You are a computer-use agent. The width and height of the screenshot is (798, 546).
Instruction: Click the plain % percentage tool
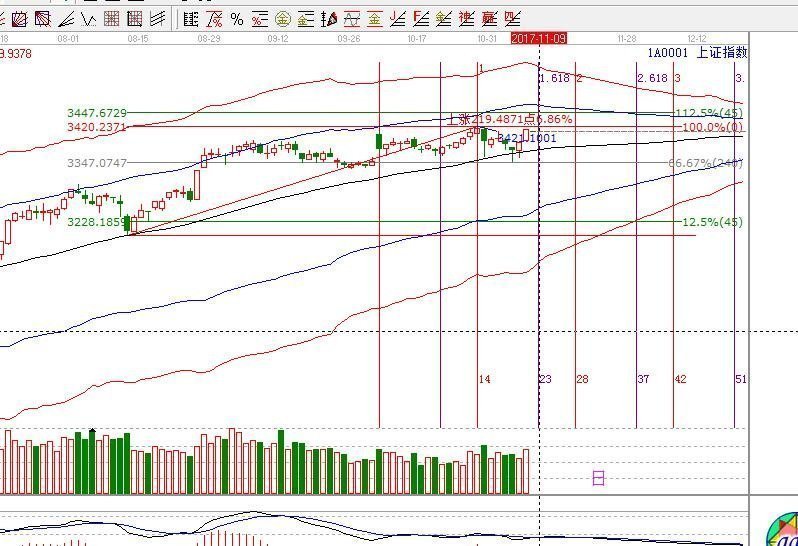pyautogui.click(x=237, y=20)
